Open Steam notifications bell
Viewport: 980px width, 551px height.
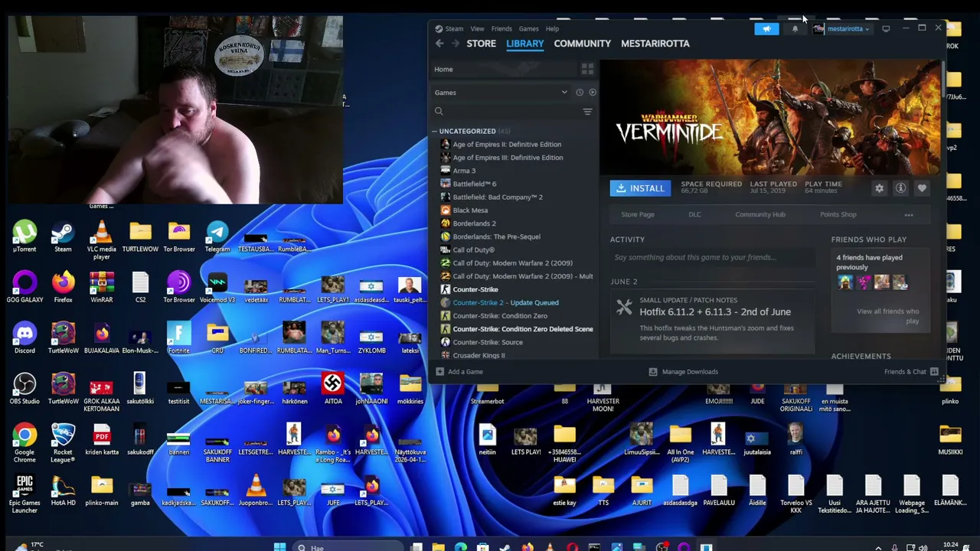pos(795,29)
